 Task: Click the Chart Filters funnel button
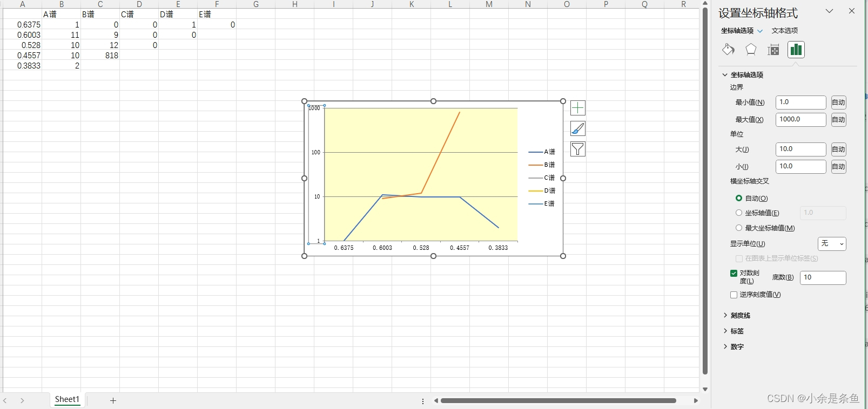(578, 149)
